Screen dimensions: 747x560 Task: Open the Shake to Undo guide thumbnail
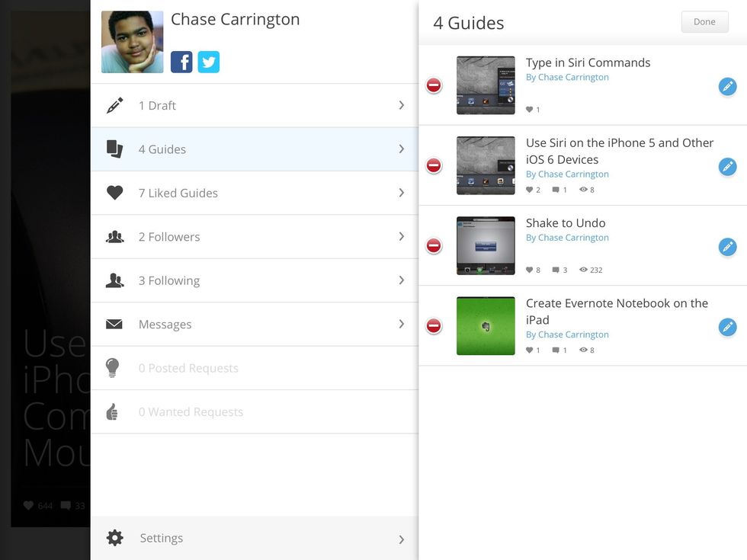click(x=486, y=245)
